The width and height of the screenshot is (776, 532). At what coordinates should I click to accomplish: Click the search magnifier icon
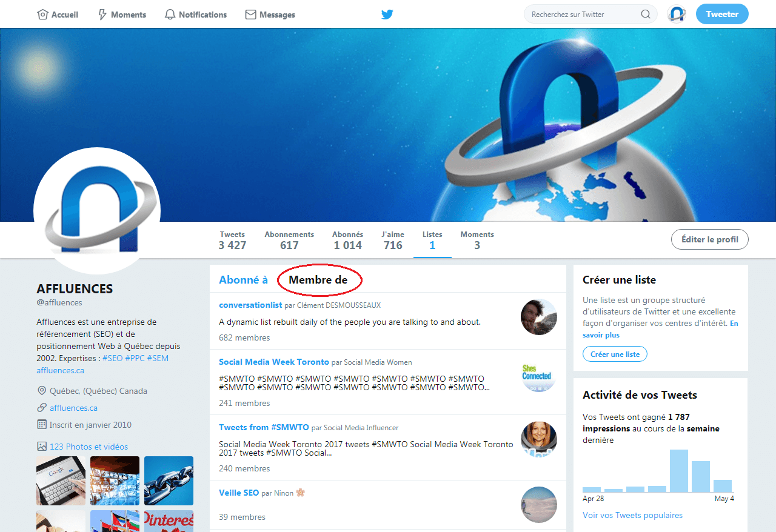(646, 15)
